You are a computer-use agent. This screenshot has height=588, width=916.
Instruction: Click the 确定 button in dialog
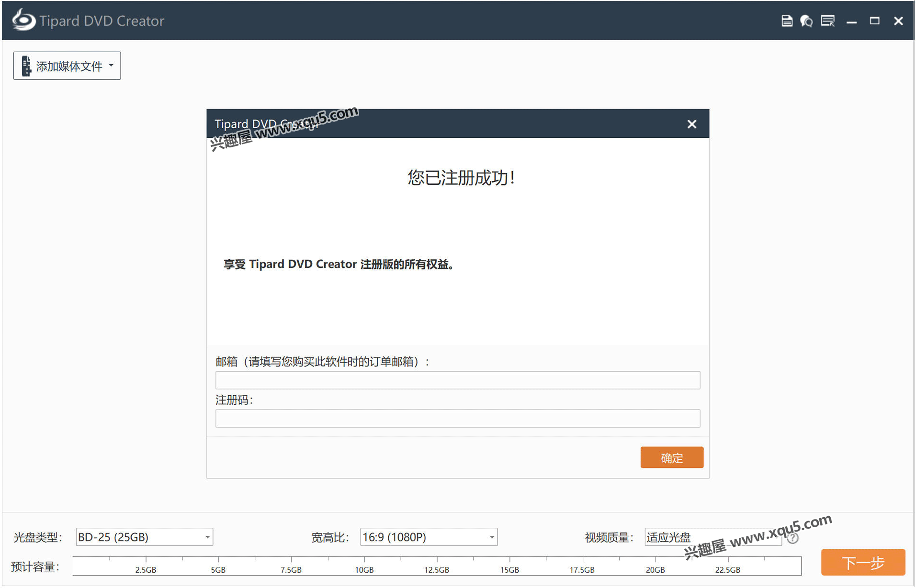672,458
